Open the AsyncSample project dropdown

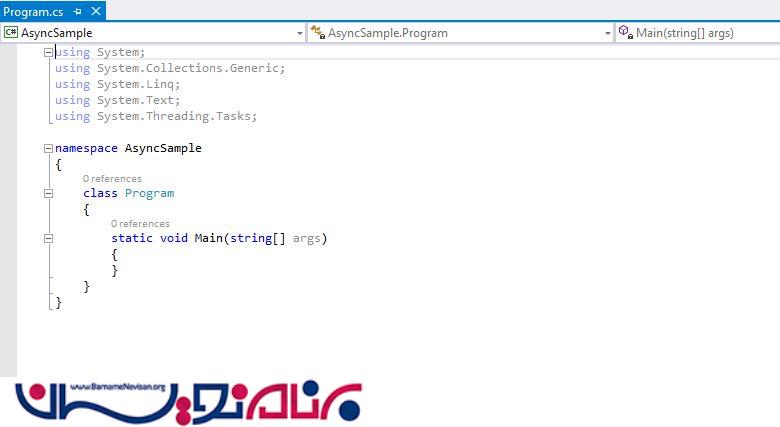pos(153,33)
